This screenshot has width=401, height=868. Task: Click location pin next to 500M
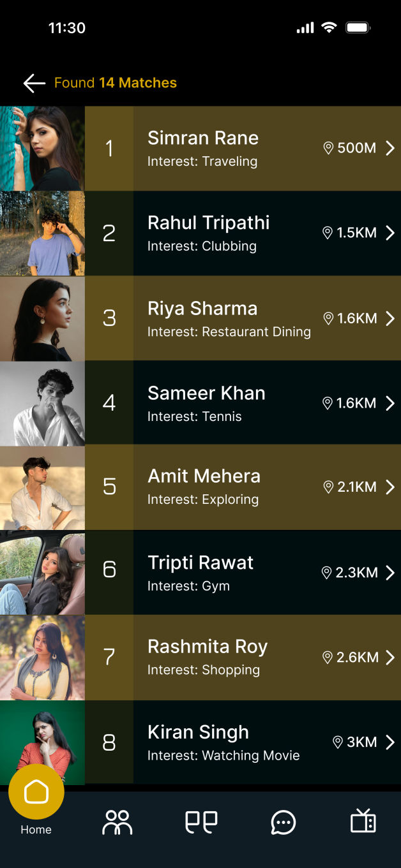click(328, 148)
